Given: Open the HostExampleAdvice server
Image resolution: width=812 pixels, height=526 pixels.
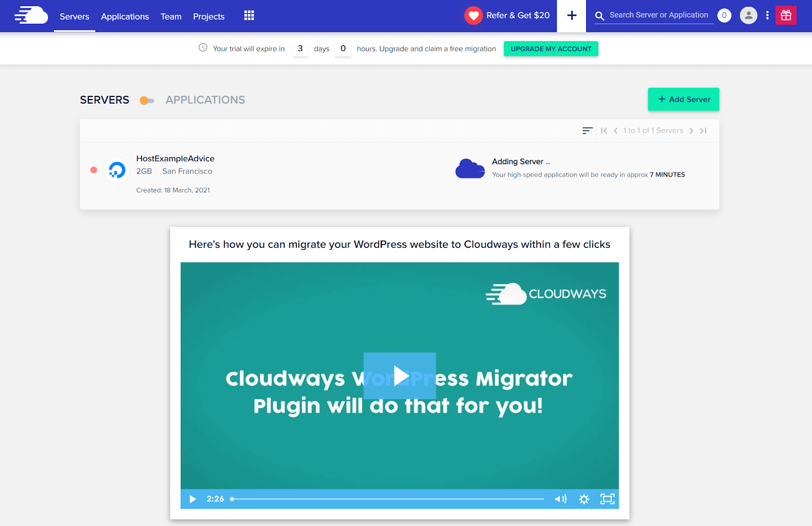Looking at the screenshot, I should pos(175,158).
